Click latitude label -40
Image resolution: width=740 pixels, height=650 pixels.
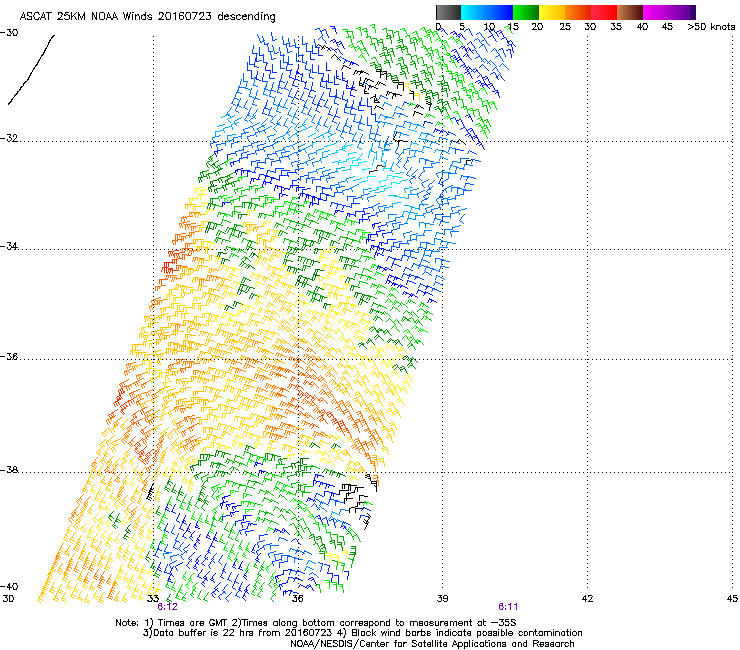(x=9, y=587)
